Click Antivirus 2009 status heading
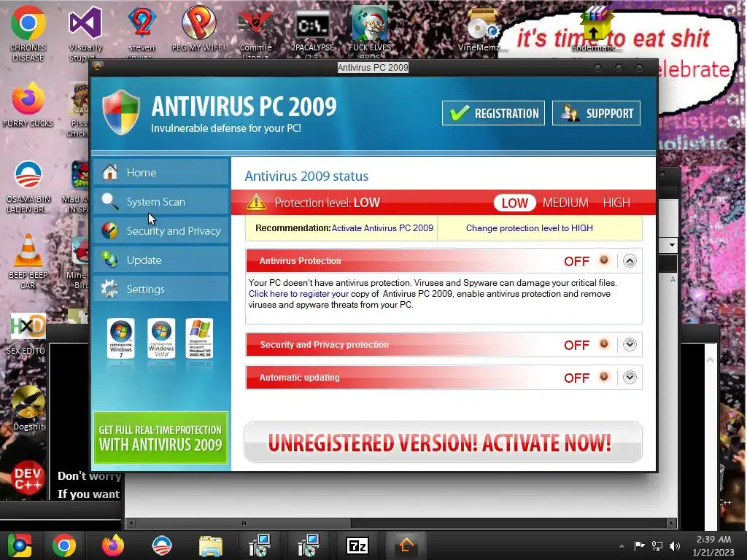Image resolution: width=747 pixels, height=560 pixels. click(x=306, y=176)
